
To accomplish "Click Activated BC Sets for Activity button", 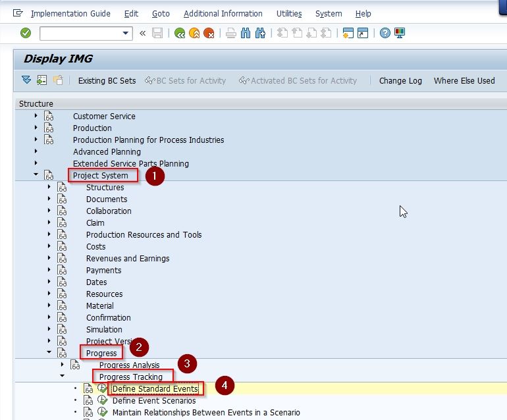I will [x=298, y=80].
